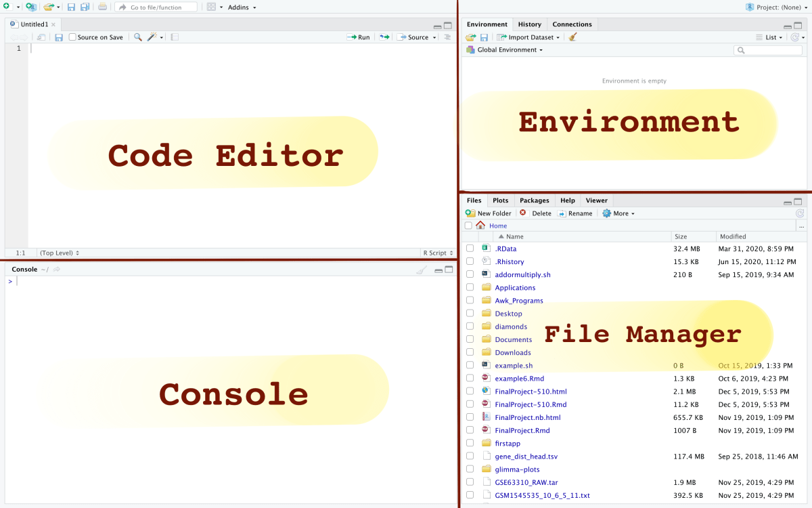Click the magnifying glass search icon in editor toolbar
812x508 pixels.
(x=138, y=37)
